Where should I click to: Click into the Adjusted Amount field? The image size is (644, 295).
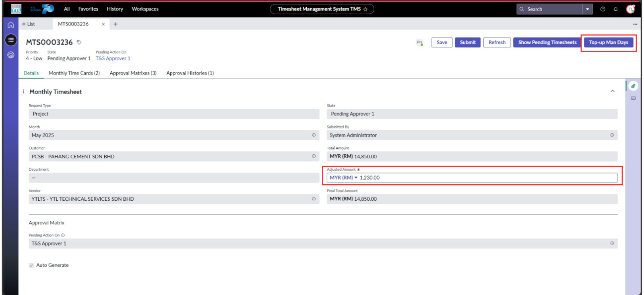483,178
